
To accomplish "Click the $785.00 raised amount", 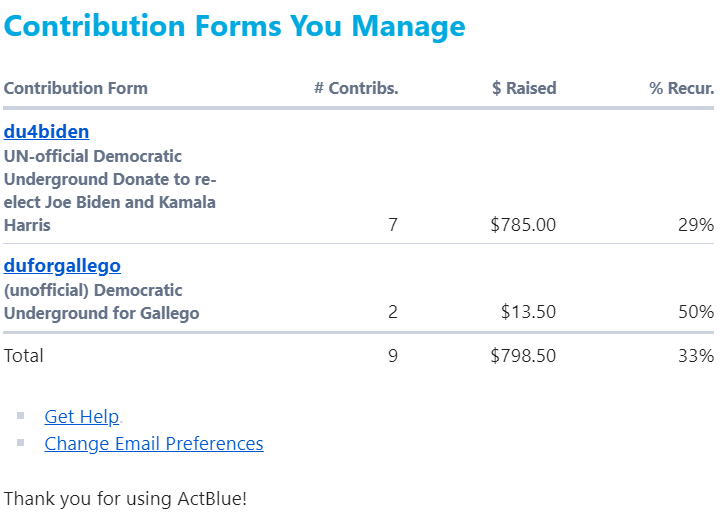I will click(523, 225).
